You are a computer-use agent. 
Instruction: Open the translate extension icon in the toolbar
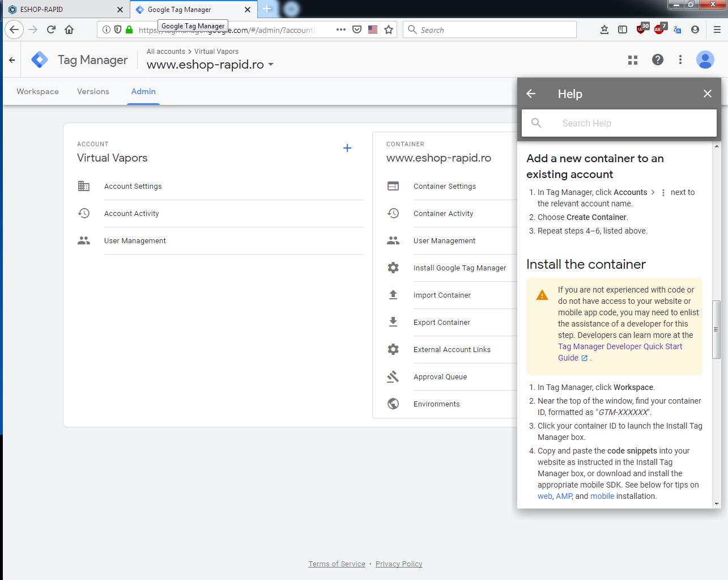678,29
